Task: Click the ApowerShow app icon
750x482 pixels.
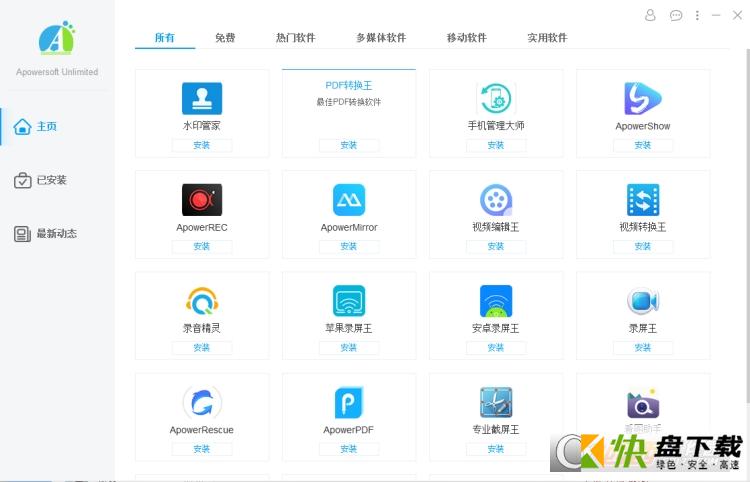Action: click(643, 99)
